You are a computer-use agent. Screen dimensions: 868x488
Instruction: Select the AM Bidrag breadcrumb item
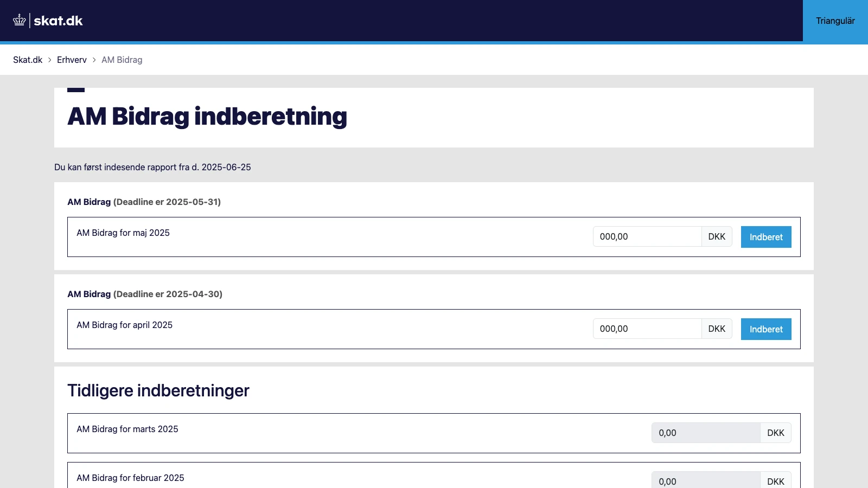122,60
